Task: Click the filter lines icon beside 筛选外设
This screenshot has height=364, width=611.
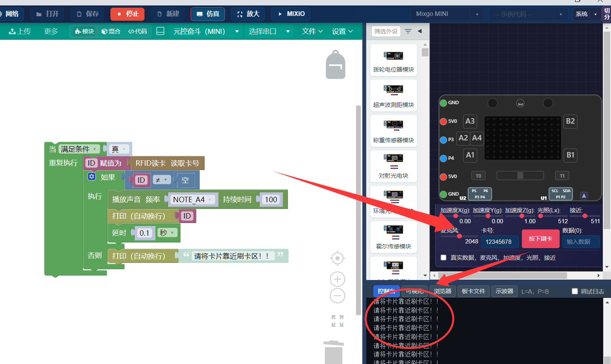Action: 408,31
